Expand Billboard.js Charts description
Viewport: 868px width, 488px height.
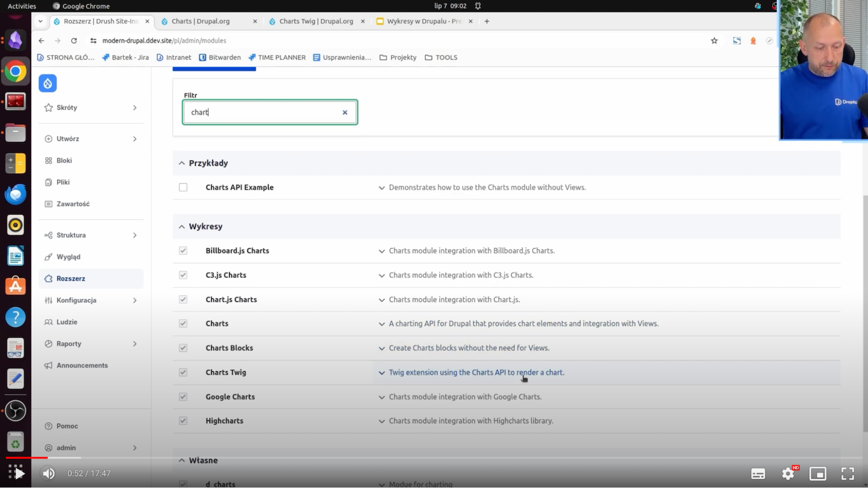pyautogui.click(x=381, y=251)
